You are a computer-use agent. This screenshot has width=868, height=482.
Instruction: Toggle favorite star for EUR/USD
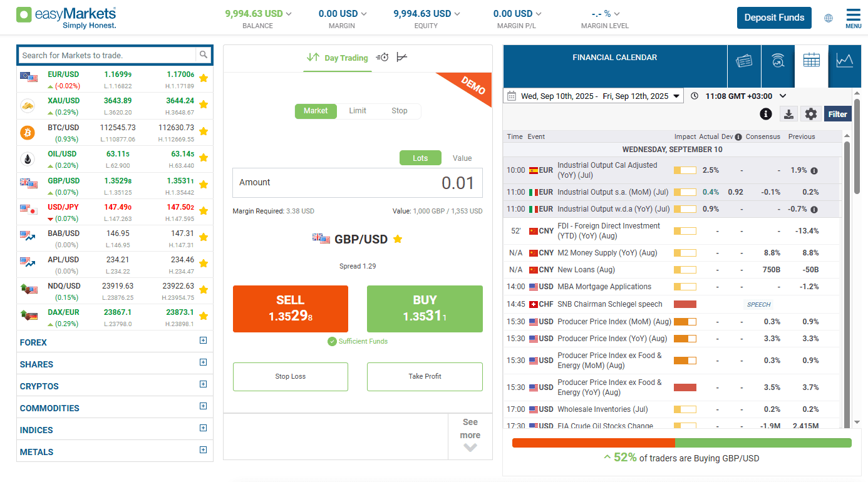204,78
